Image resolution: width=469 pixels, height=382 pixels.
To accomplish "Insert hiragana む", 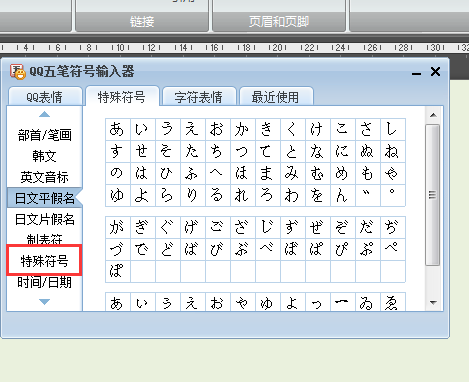I will click(318, 173).
